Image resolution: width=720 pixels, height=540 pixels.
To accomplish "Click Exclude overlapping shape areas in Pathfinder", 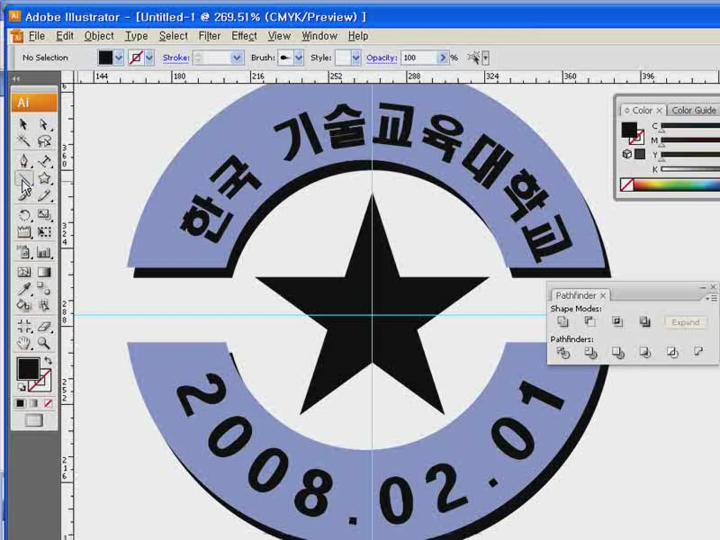I will [x=645, y=322].
